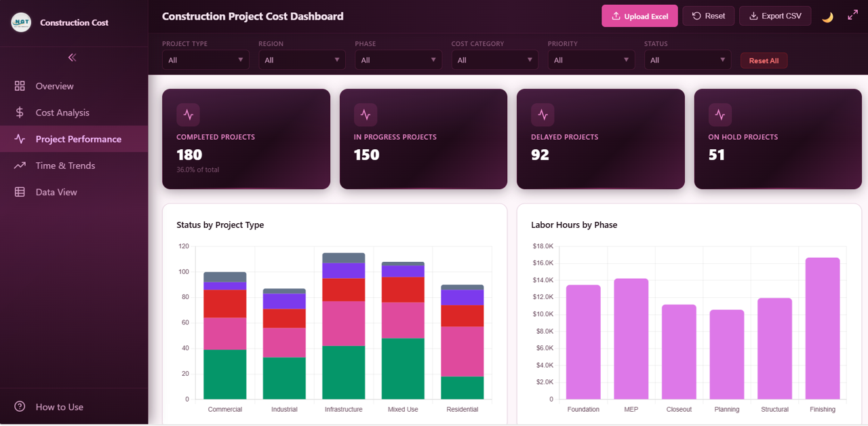The image size is (868, 426).
Task: Click the fullscreen expand icon
Action: [x=852, y=14]
